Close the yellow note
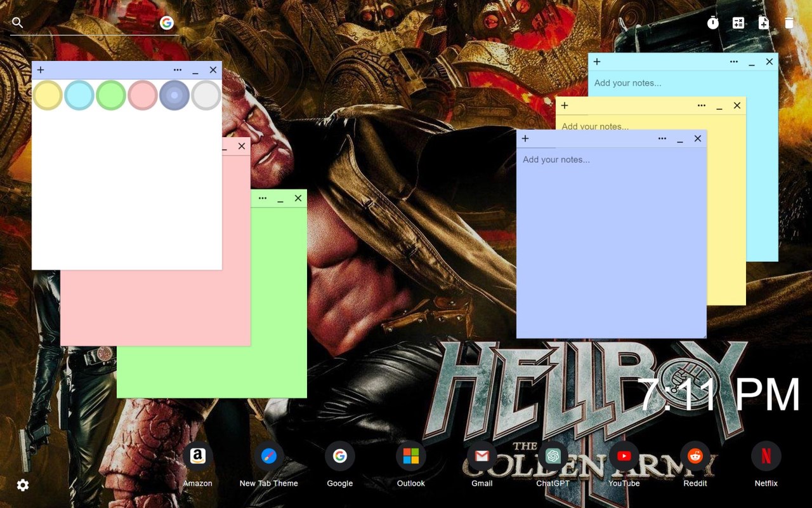Viewport: 812px width, 508px height. pos(737,105)
